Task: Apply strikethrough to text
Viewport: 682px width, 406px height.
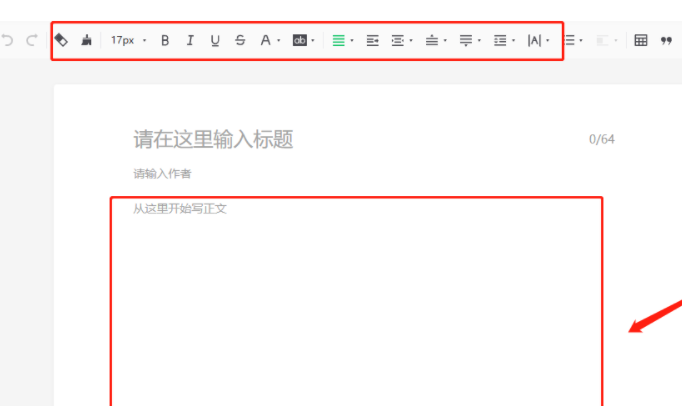Action: (240, 41)
